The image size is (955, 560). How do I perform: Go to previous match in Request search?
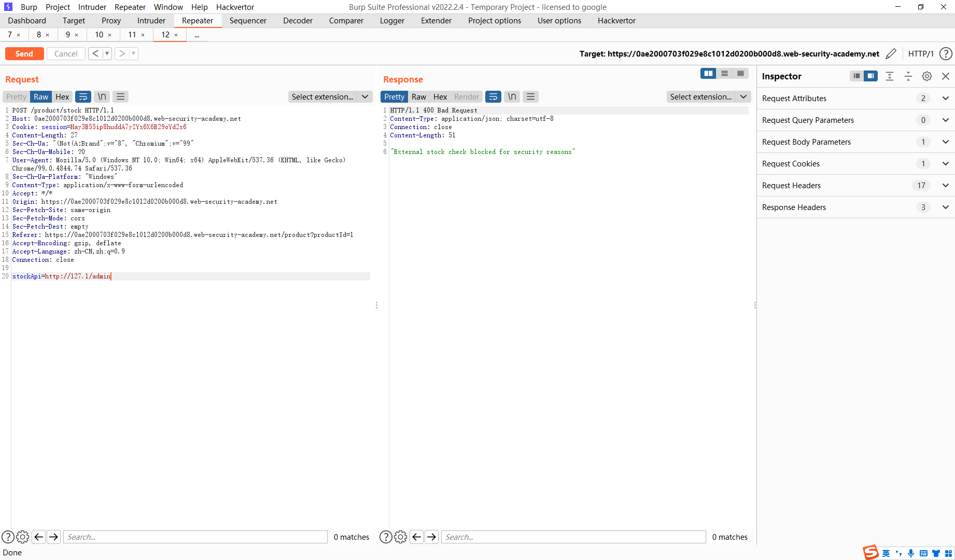pyautogui.click(x=39, y=537)
